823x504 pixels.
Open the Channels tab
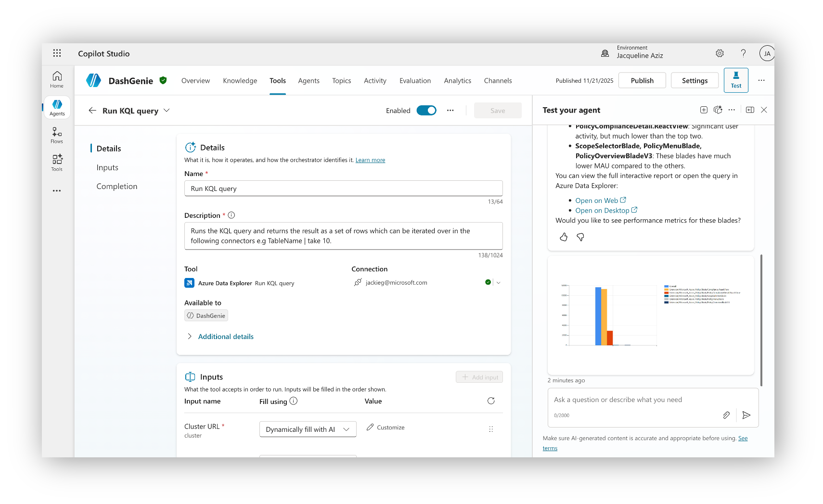coord(498,81)
